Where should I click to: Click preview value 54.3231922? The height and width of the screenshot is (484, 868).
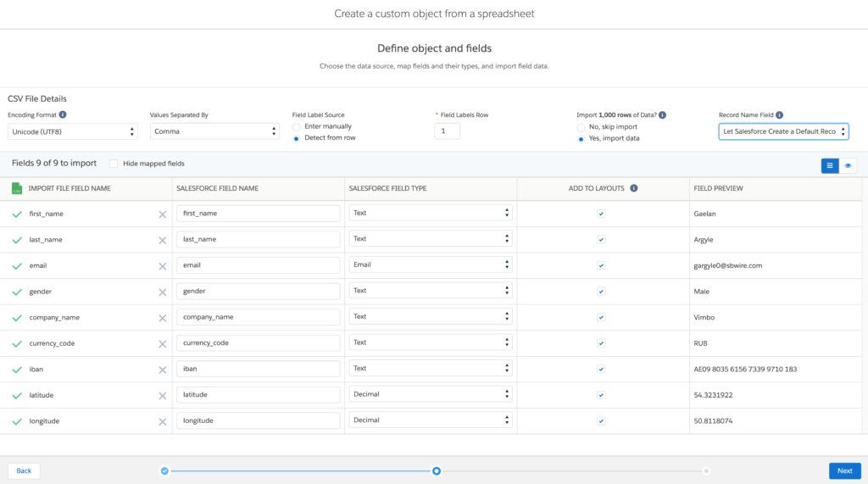coord(713,395)
